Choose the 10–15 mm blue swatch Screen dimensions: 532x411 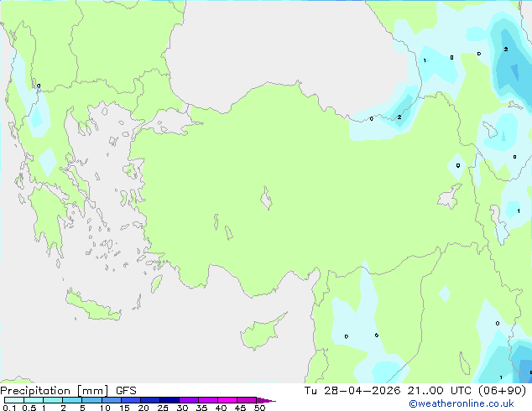tap(111, 400)
